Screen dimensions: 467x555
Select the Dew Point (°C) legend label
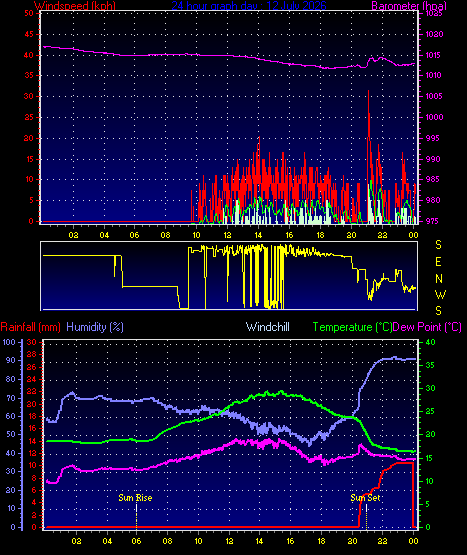(427, 327)
